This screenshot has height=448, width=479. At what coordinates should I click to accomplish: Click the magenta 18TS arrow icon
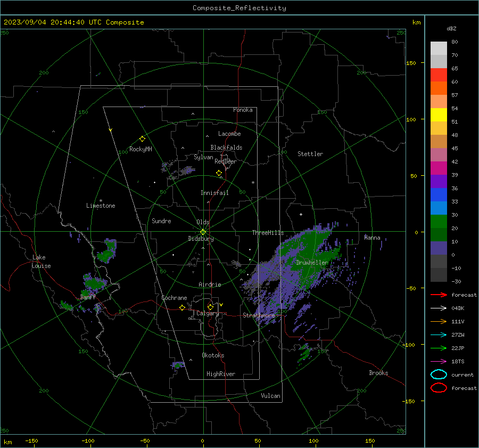(x=439, y=362)
